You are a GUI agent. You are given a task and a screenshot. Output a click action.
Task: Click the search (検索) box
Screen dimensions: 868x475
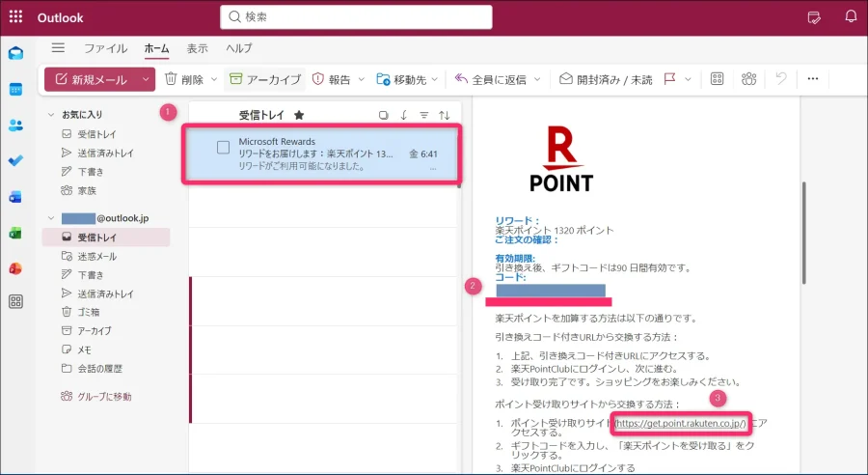click(x=356, y=17)
